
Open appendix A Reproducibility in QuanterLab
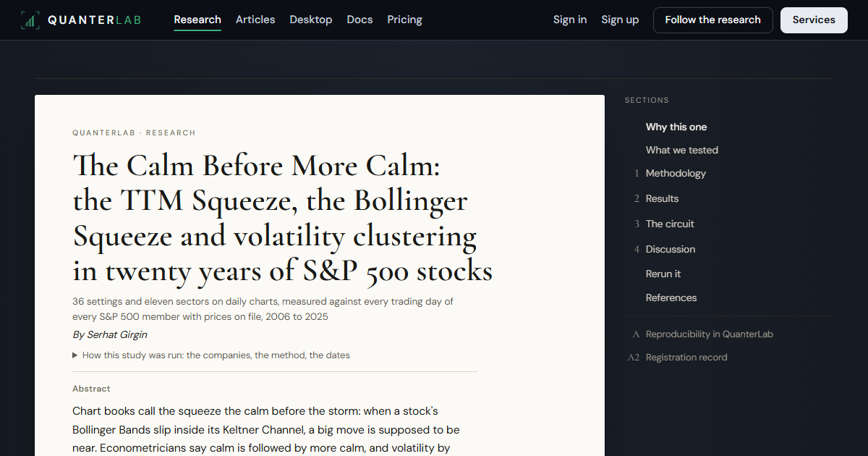point(702,334)
